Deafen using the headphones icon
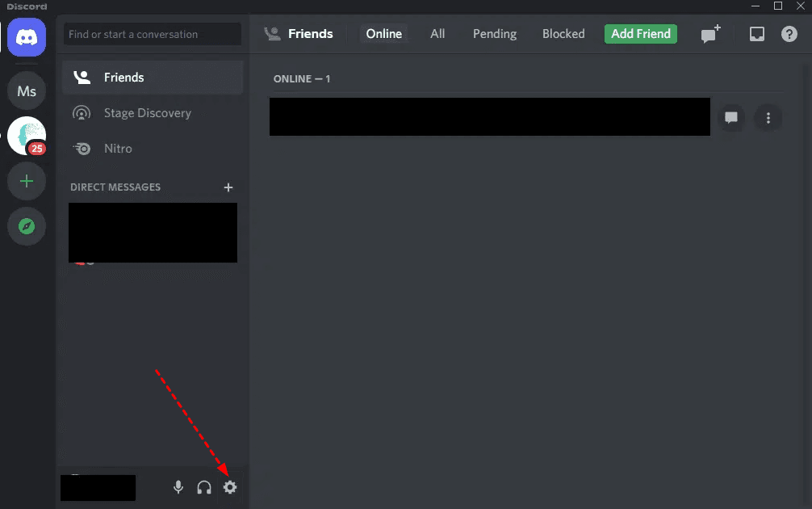Image resolution: width=812 pixels, height=509 pixels. point(204,487)
